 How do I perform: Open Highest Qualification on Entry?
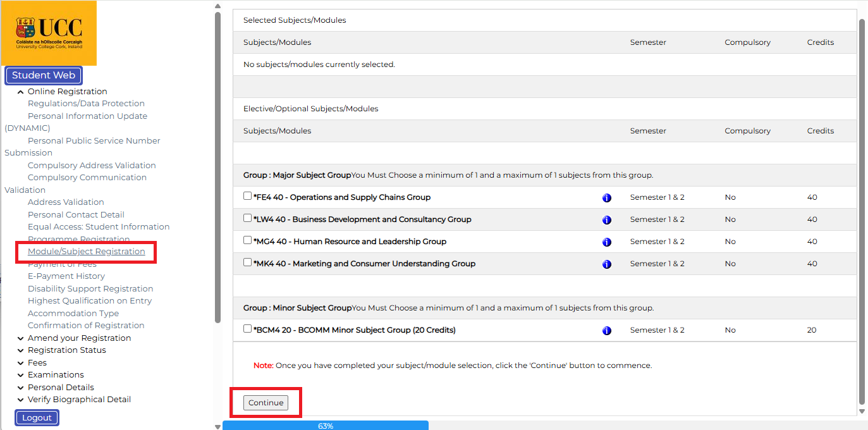pyautogui.click(x=90, y=301)
